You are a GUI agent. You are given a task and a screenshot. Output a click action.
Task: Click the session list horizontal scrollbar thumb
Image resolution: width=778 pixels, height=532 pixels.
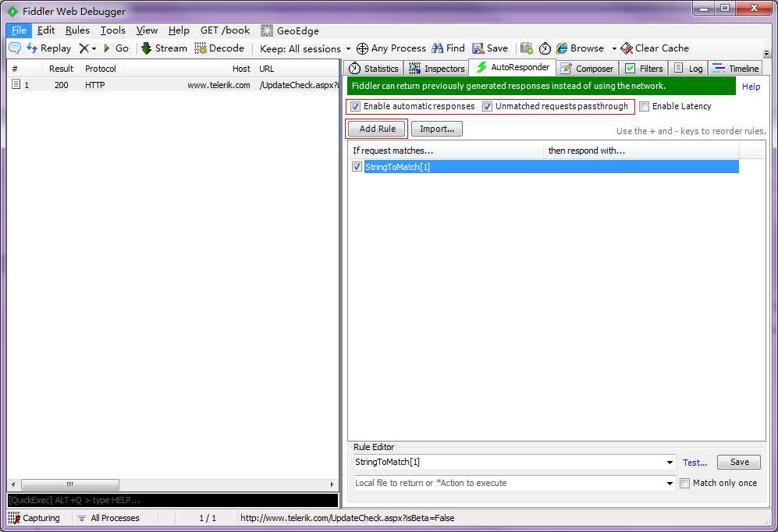tap(70, 484)
